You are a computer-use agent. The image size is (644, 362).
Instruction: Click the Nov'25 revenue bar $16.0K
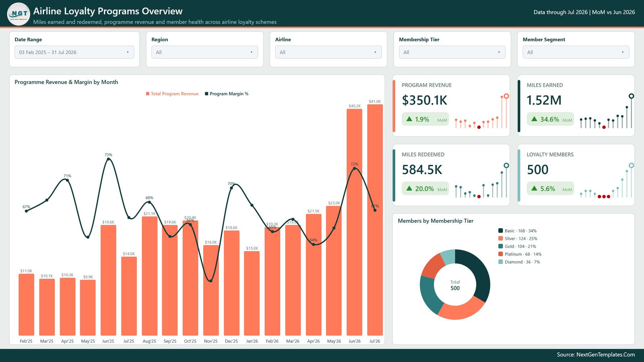(x=211, y=290)
